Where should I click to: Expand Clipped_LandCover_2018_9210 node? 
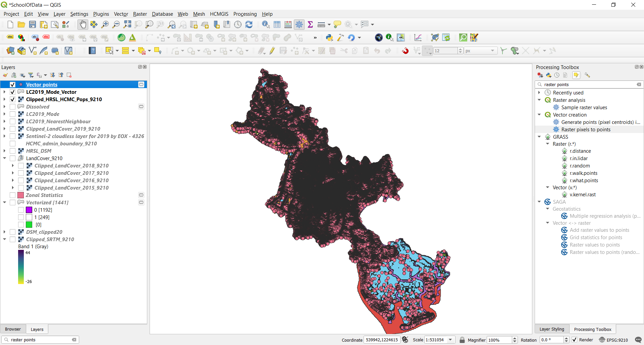13,166
